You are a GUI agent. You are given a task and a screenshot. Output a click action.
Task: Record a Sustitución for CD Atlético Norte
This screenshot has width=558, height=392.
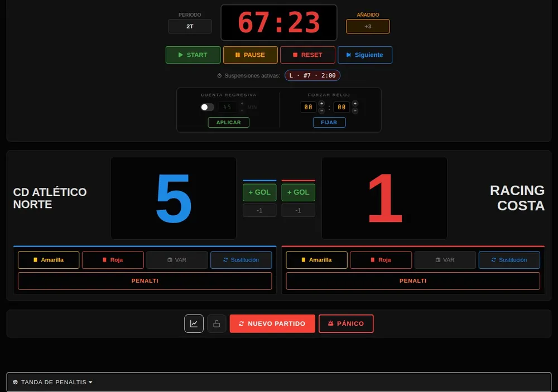tap(241, 260)
